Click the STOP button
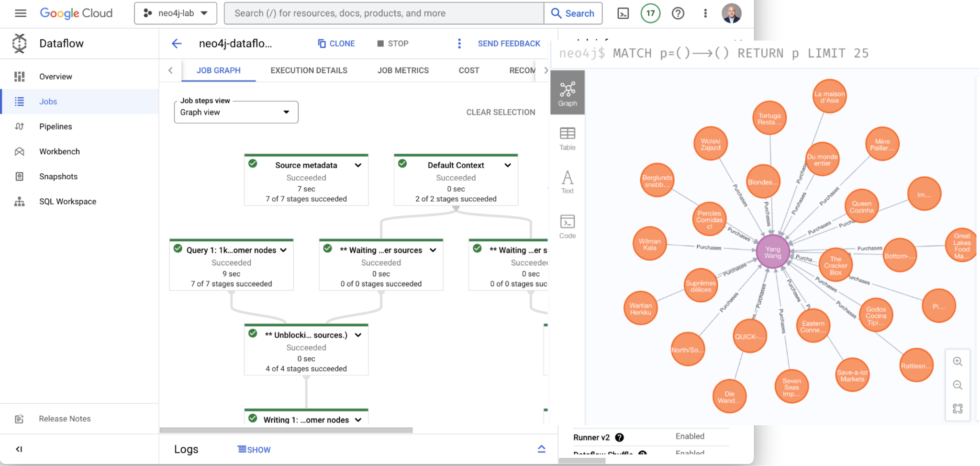Viewport: 980px width, 466px height. click(x=392, y=44)
